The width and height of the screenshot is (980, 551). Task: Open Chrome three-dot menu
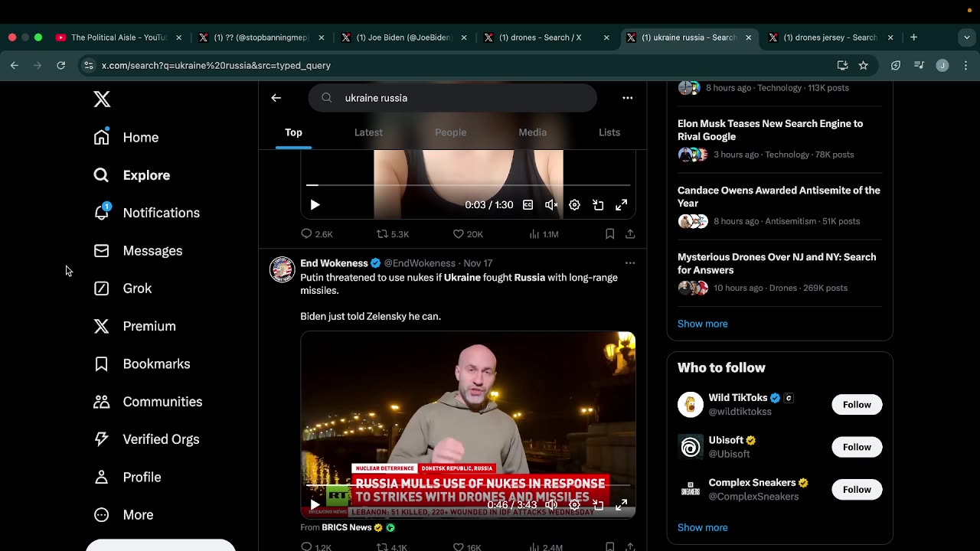click(x=965, y=66)
